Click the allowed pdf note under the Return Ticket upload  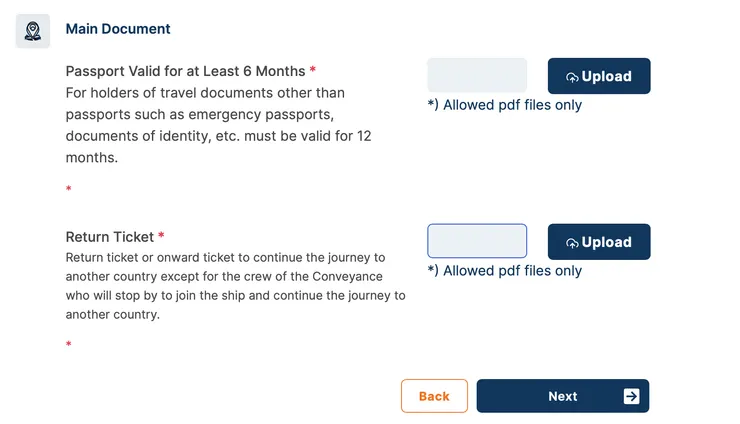click(x=504, y=270)
